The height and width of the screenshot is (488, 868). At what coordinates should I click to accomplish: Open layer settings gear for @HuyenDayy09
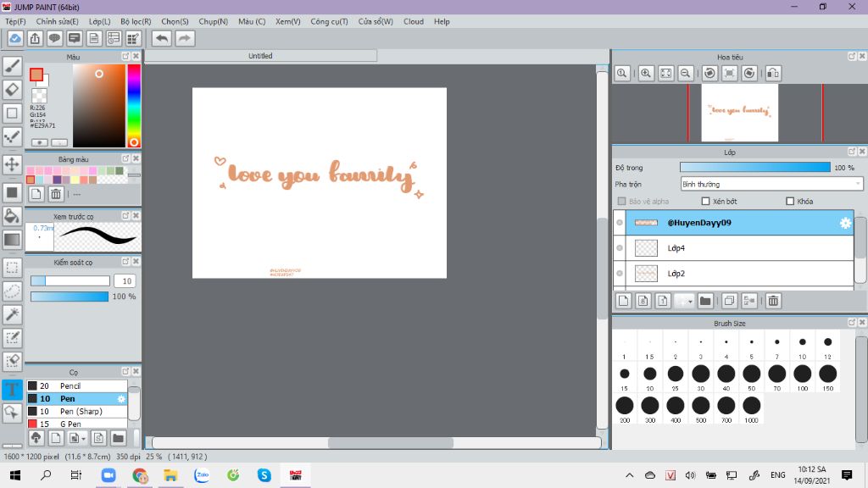[844, 223]
